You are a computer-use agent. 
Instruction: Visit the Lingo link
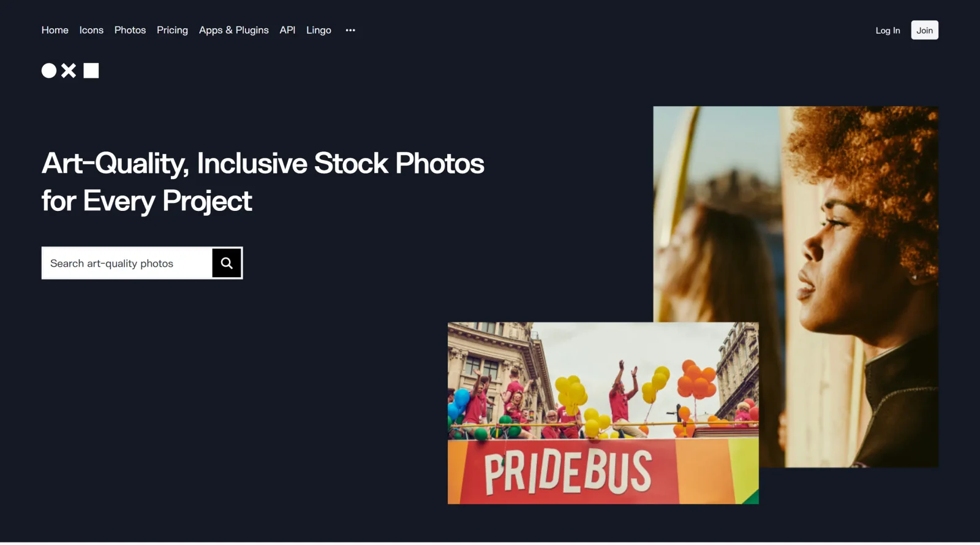click(x=318, y=30)
